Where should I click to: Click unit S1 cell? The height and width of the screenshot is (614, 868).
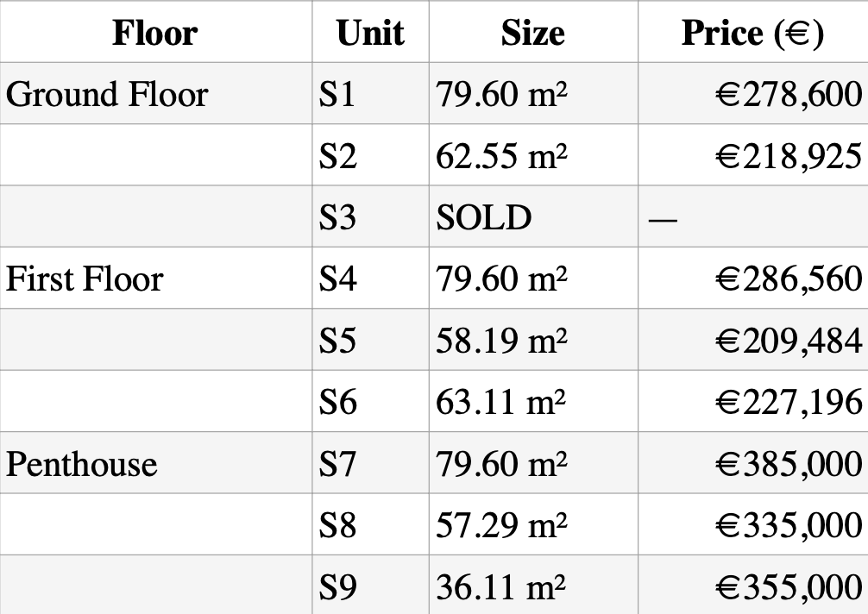(x=337, y=94)
